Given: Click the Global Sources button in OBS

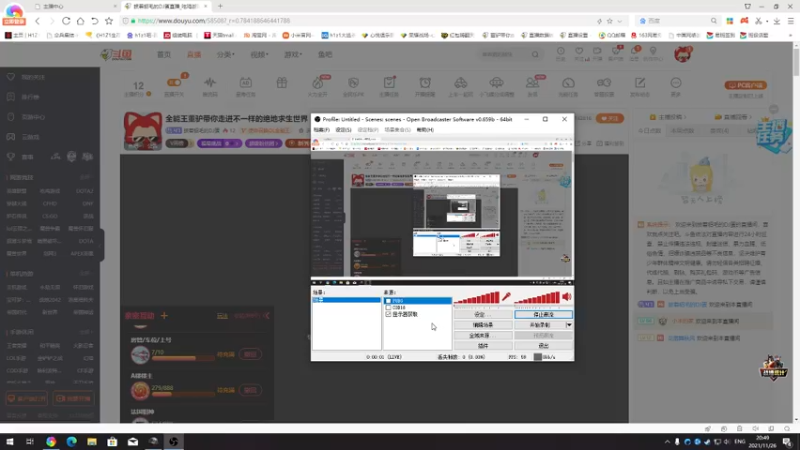Looking at the screenshot, I should pyautogui.click(x=483, y=336).
